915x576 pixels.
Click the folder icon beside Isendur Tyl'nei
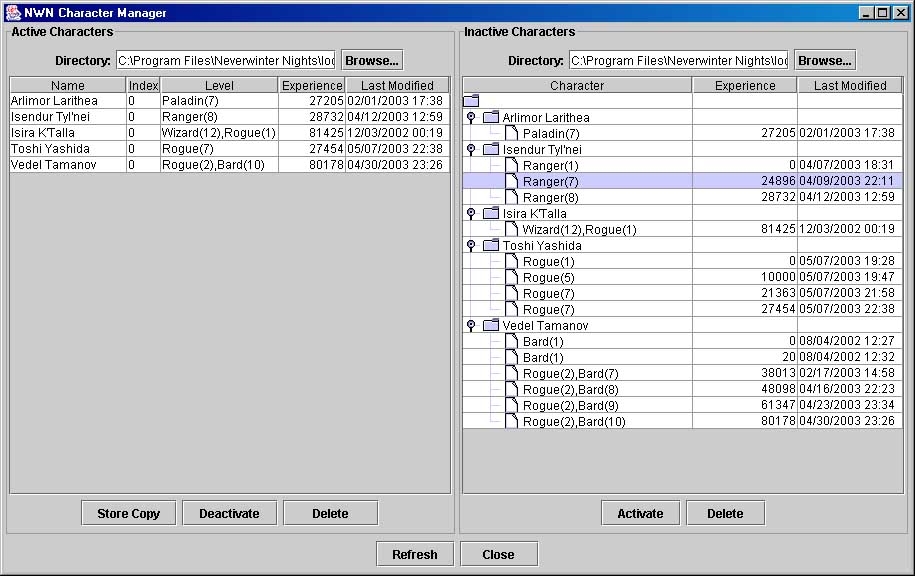point(490,150)
